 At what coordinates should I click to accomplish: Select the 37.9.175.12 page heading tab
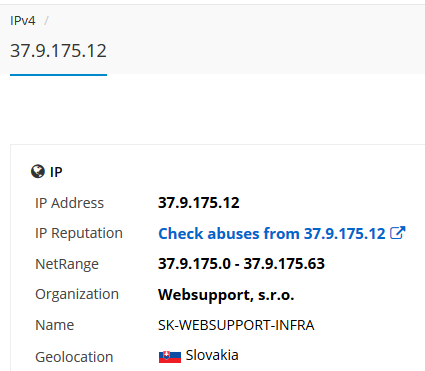pyautogui.click(x=58, y=51)
